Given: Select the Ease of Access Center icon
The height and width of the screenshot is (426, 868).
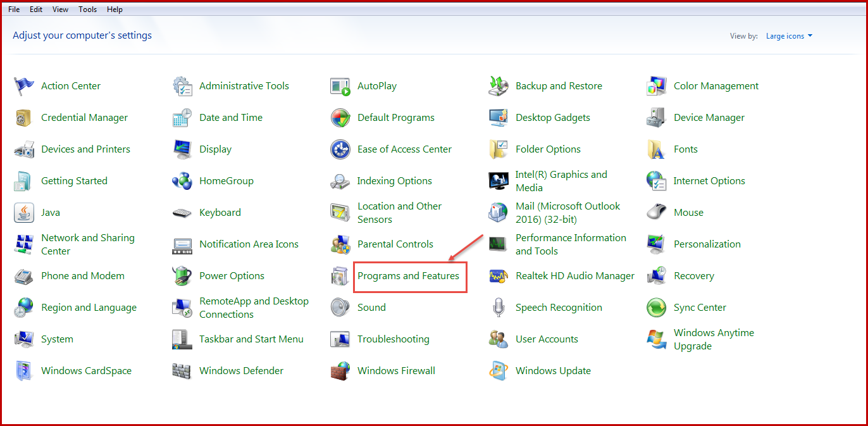Looking at the screenshot, I should (340, 149).
